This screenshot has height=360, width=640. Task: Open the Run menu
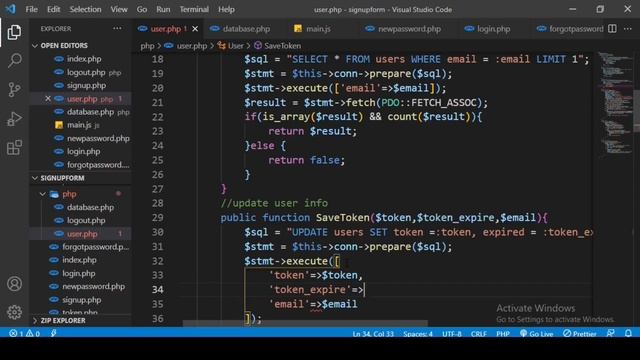pos(163,9)
